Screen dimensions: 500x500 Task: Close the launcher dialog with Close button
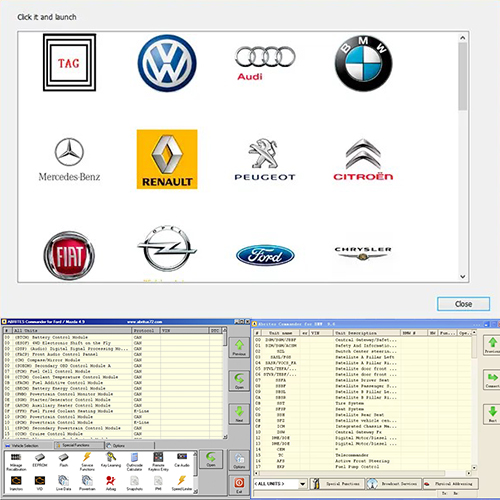click(463, 304)
